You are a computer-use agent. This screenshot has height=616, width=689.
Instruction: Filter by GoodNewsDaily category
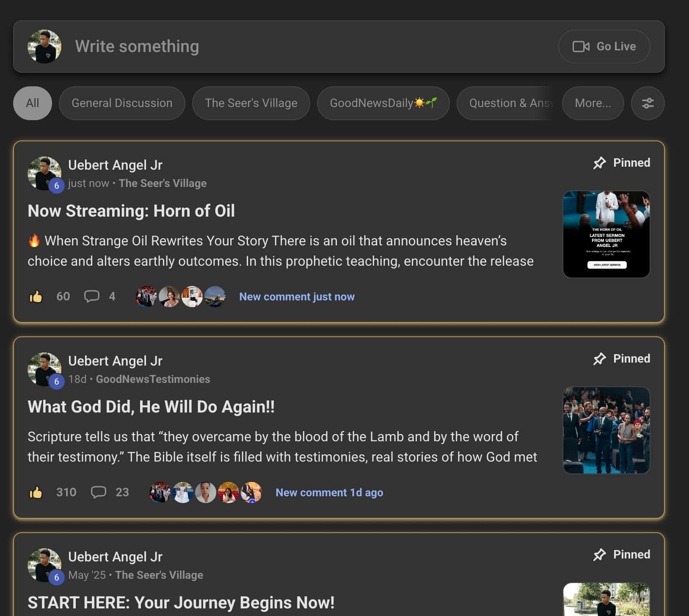point(383,103)
